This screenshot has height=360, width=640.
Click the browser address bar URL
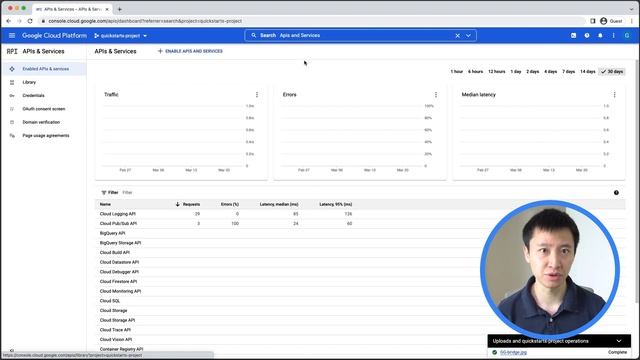(145, 21)
